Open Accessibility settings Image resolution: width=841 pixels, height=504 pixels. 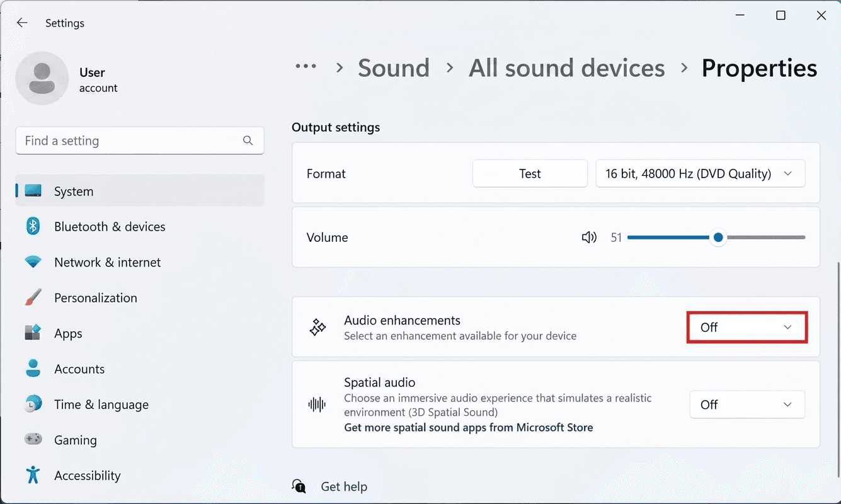pyautogui.click(x=140, y=476)
